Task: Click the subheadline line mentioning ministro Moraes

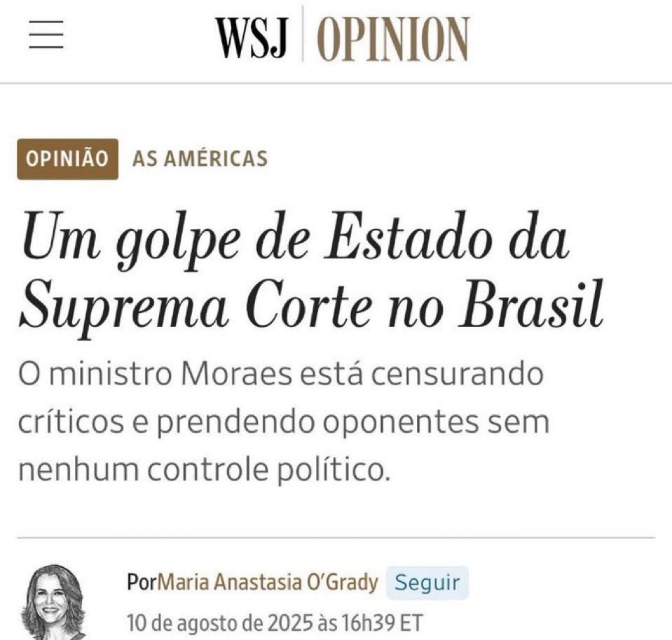Action: (x=281, y=375)
